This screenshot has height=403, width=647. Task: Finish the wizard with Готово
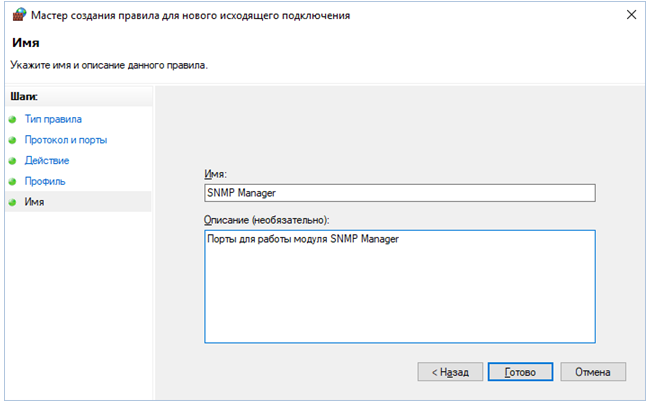pos(519,371)
